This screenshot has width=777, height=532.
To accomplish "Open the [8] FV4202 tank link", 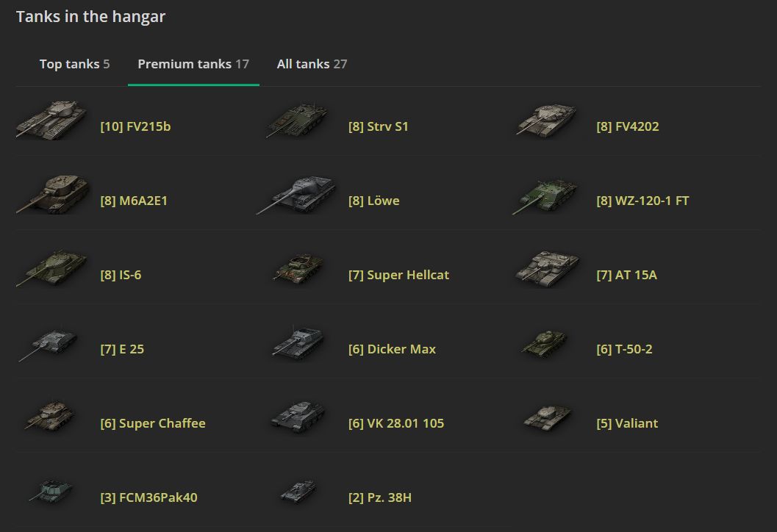I will coord(627,126).
